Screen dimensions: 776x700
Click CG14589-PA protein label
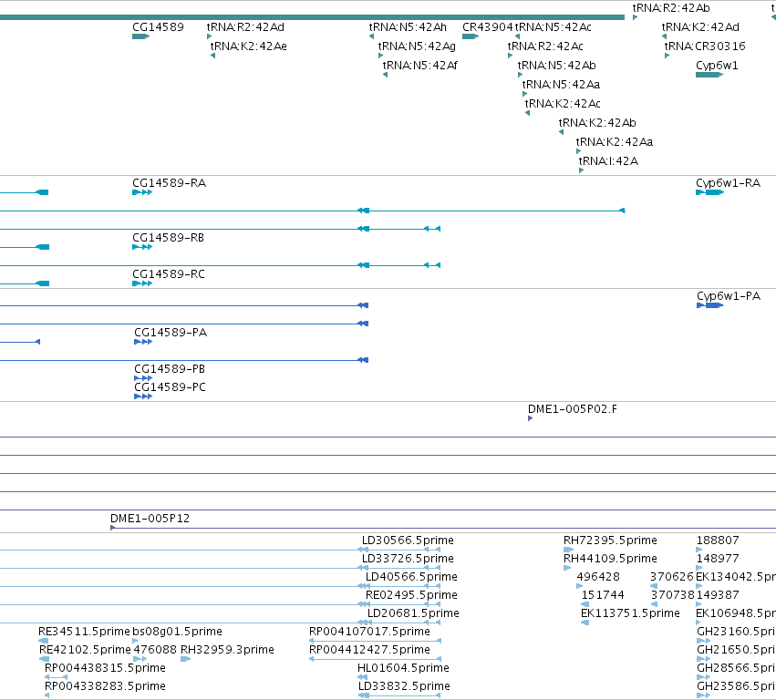click(171, 333)
